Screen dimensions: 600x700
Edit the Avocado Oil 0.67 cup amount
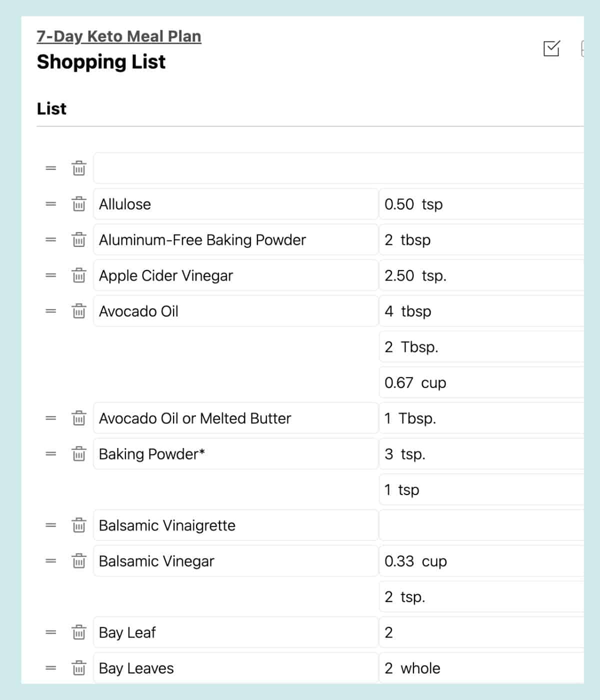point(481,382)
